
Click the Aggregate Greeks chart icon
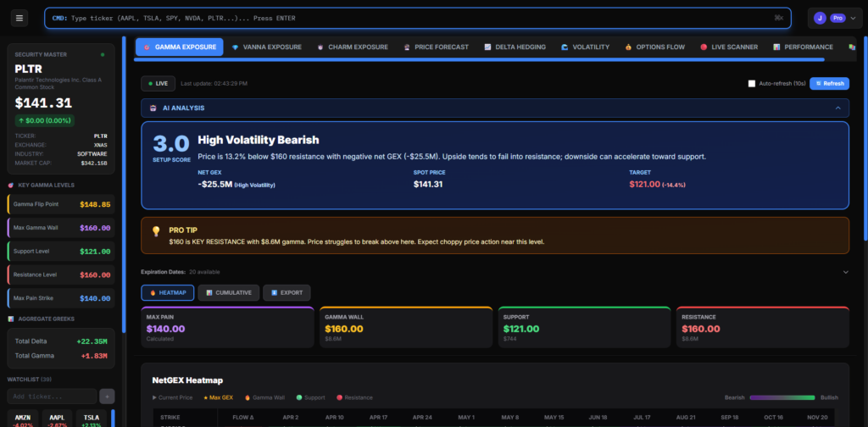coord(11,319)
